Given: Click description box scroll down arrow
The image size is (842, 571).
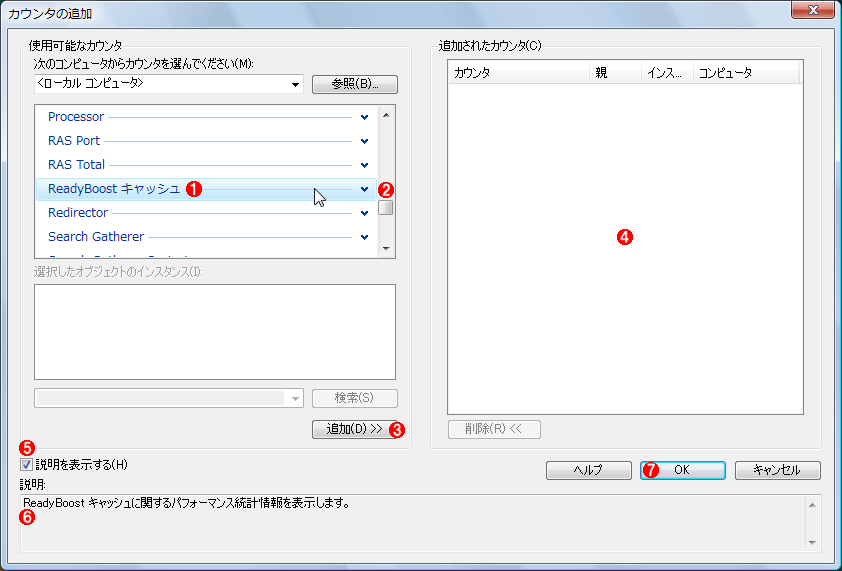Looking at the screenshot, I should coord(812,543).
